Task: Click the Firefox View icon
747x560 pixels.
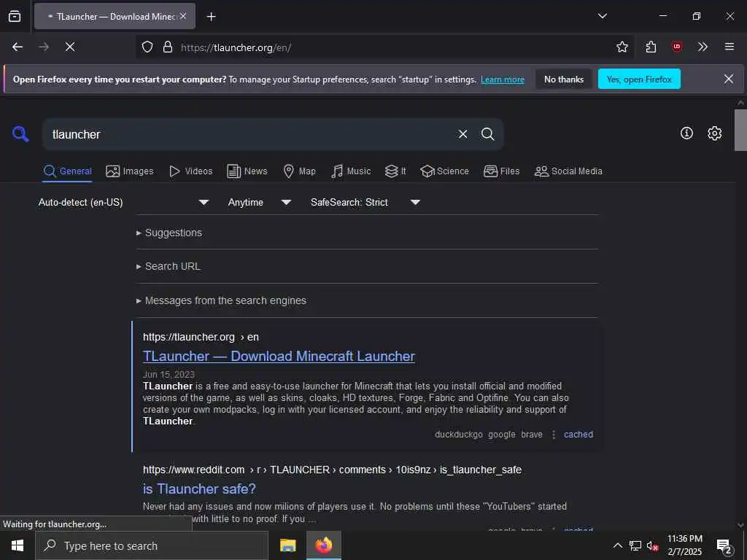Action: click(15, 16)
